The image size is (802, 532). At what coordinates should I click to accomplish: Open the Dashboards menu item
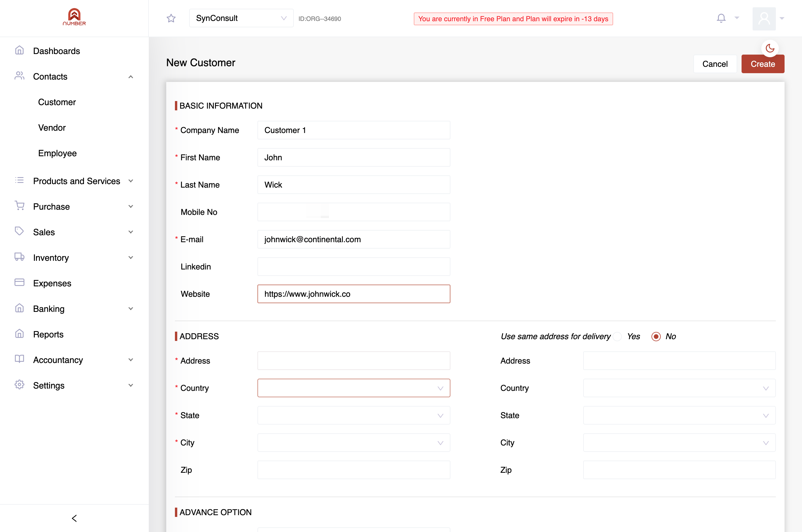pos(56,51)
